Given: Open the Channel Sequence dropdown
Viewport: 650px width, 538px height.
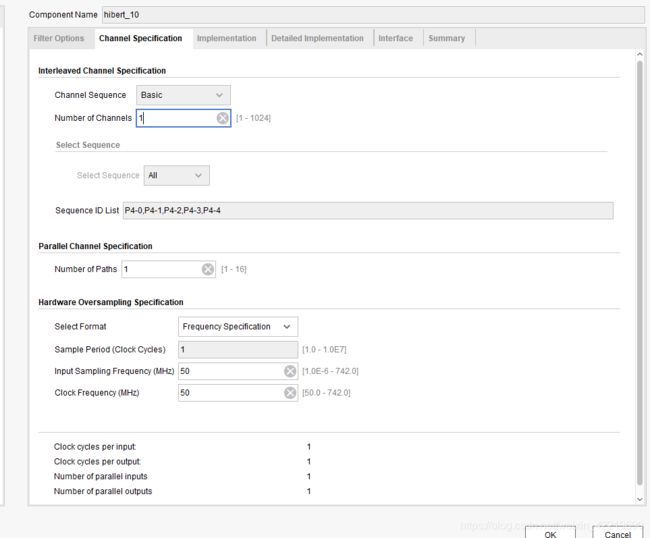Looking at the screenshot, I should [x=183, y=95].
